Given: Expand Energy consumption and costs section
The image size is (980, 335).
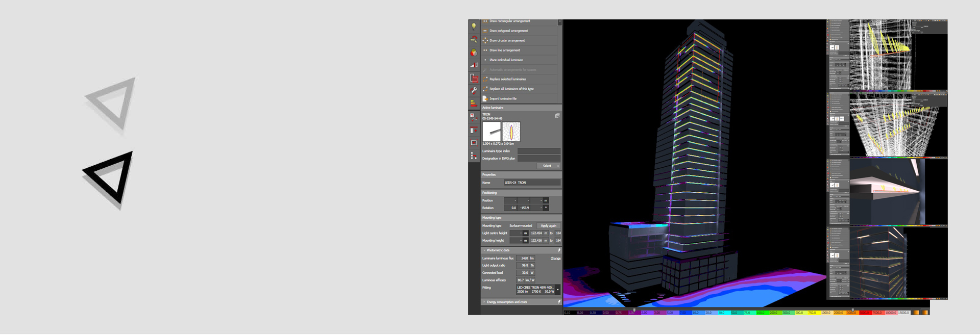Looking at the screenshot, I should (484, 302).
